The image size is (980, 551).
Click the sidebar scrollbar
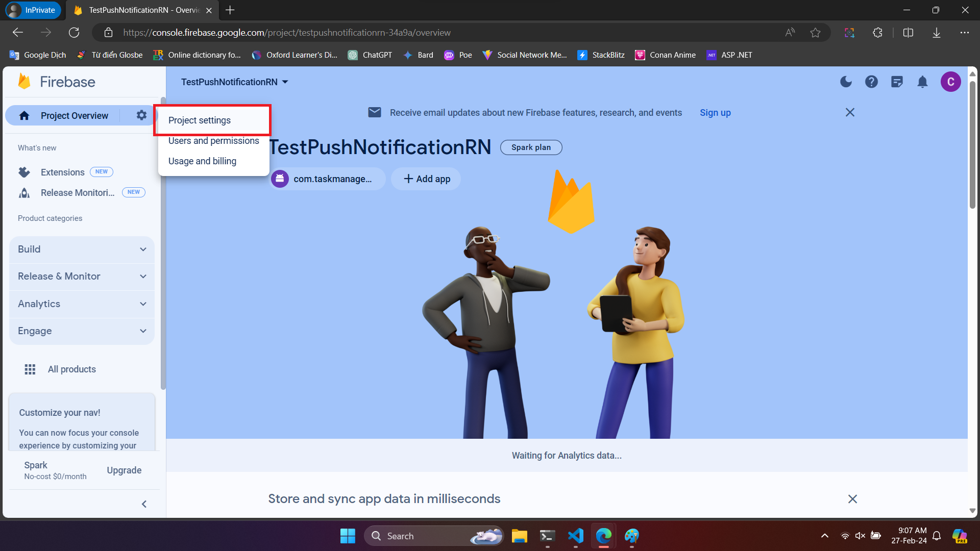click(x=163, y=244)
